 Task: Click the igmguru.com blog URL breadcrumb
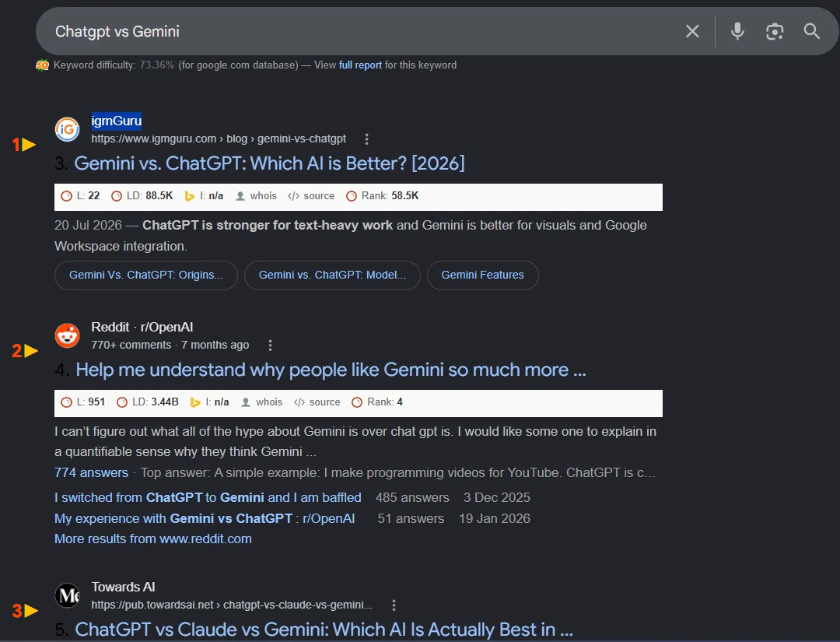[x=219, y=139]
